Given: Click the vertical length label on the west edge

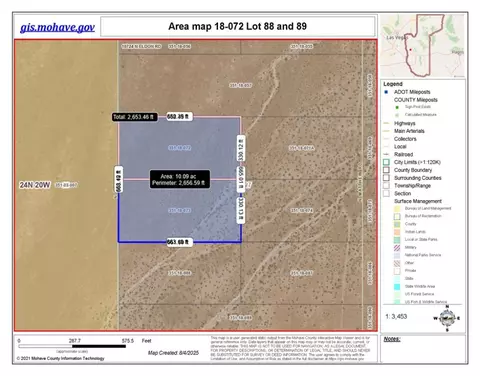Looking at the screenshot, I should 119,179.
